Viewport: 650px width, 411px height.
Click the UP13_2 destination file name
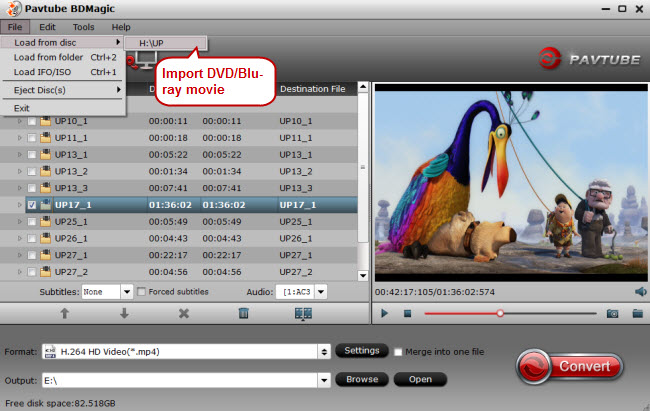(296, 171)
